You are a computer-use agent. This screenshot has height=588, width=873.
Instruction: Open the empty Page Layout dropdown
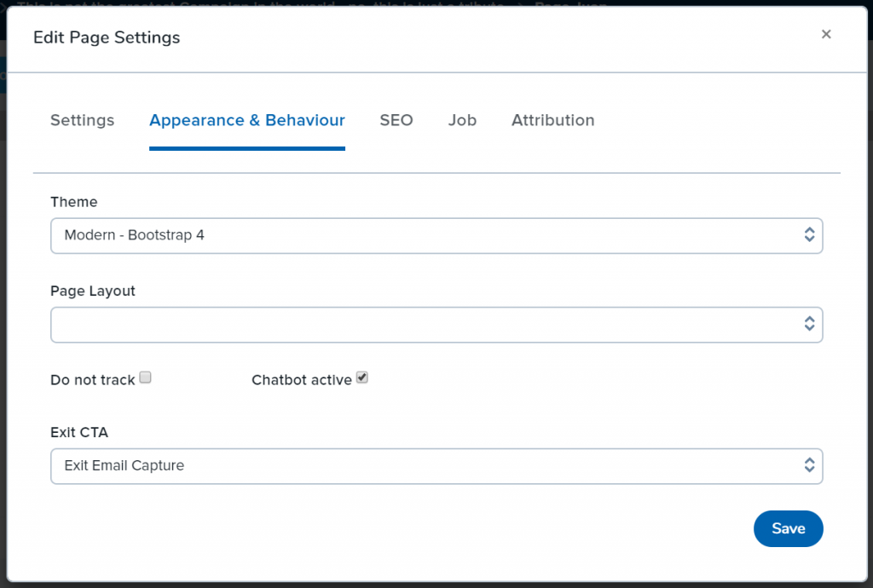(436, 325)
